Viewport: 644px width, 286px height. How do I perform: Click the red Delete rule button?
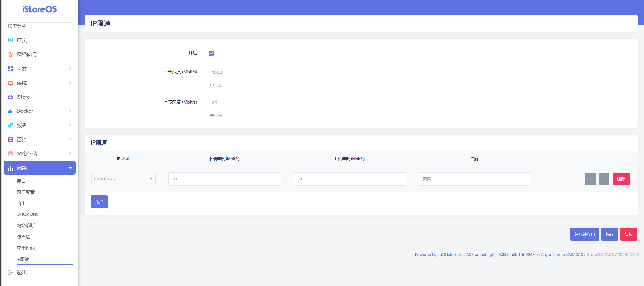pyautogui.click(x=621, y=179)
